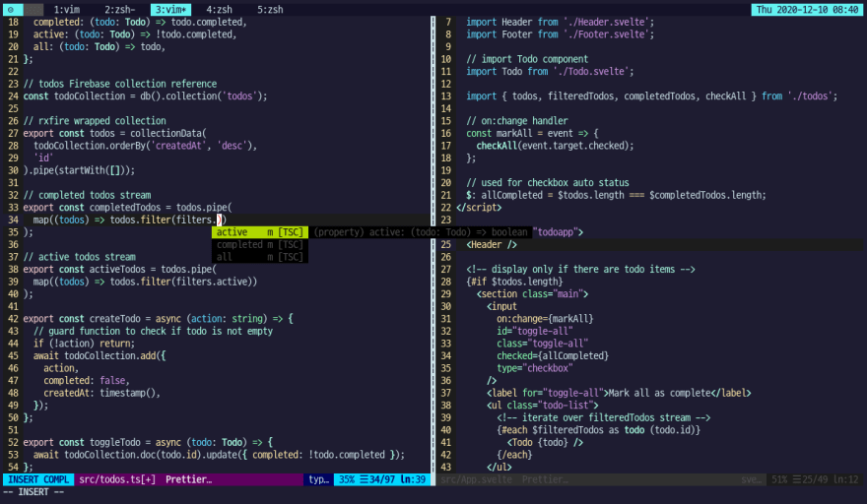The image size is (867, 504).
Task: Click src/App.svelte in right statusline
Action: click(x=476, y=479)
